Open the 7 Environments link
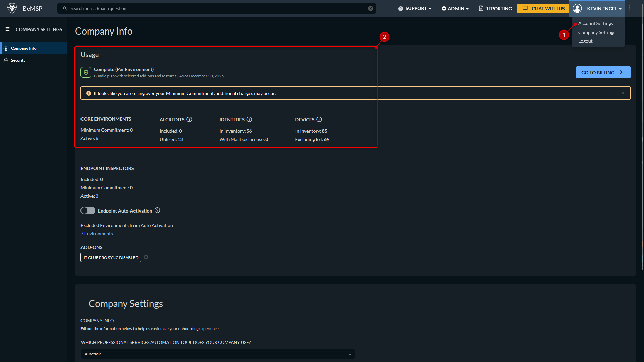The image size is (644, 362). click(97, 234)
